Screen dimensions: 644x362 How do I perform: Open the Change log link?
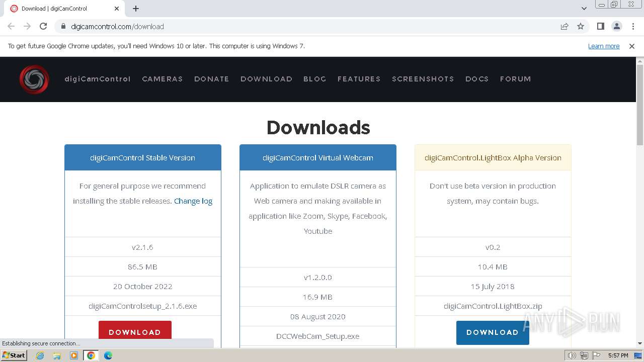(193, 201)
